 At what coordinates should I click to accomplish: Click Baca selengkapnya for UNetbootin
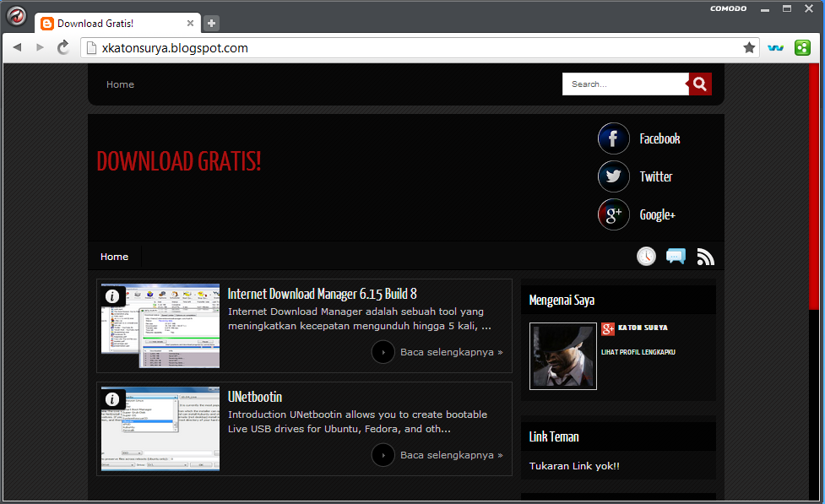(452, 455)
